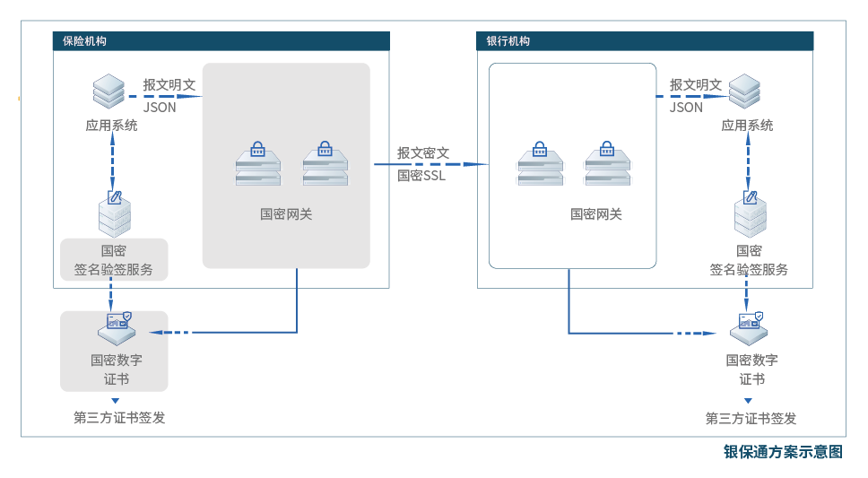Click the 保险机构 header label
The height and width of the screenshot is (478, 868).
coord(84,41)
